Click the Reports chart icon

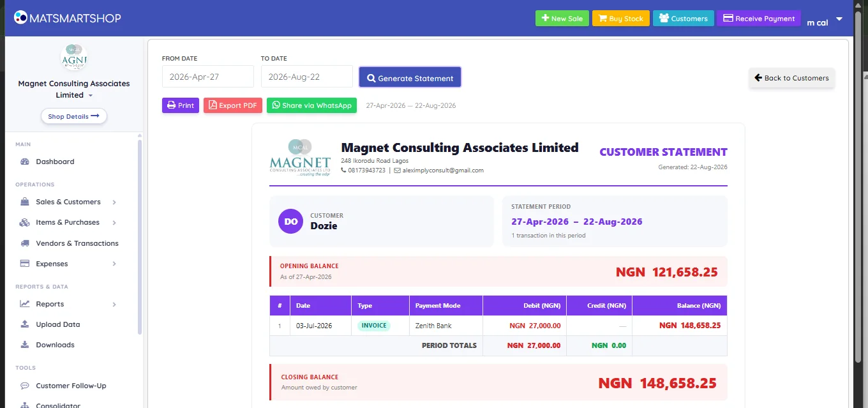point(25,304)
